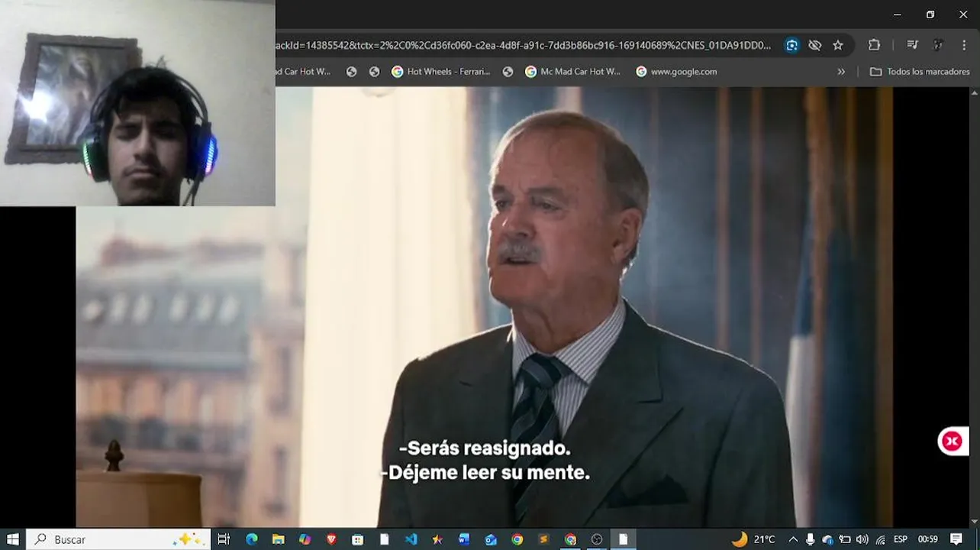Show hidden system tray icons
Image resolution: width=980 pixels, height=550 pixels.
(793, 539)
